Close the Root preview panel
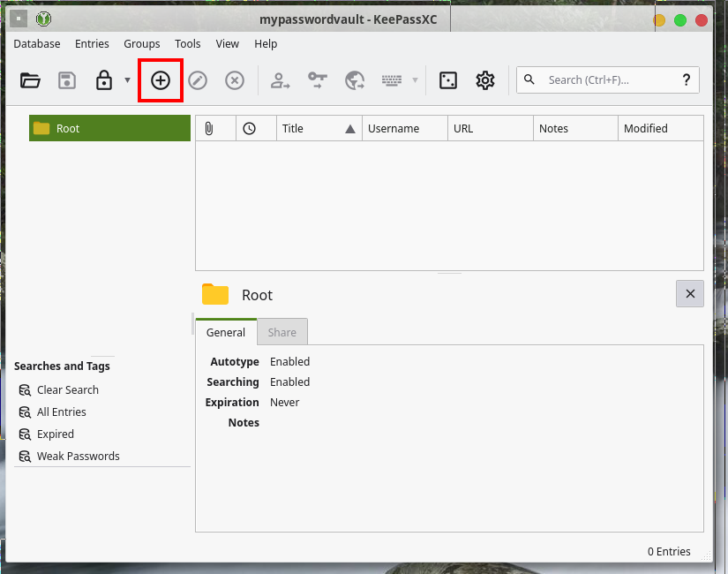Viewport: 728px width, 574px height. point(690,294)
